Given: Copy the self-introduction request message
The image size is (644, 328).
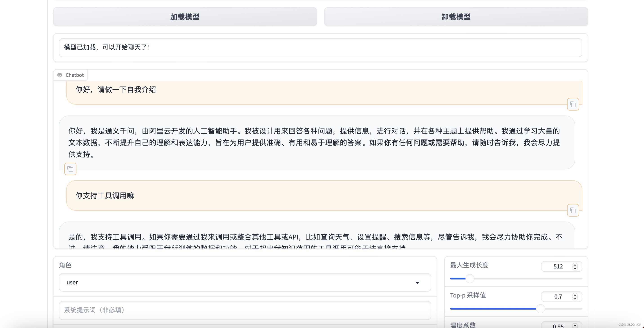Looking at the screenshot, I should click(x=573, y=104).
